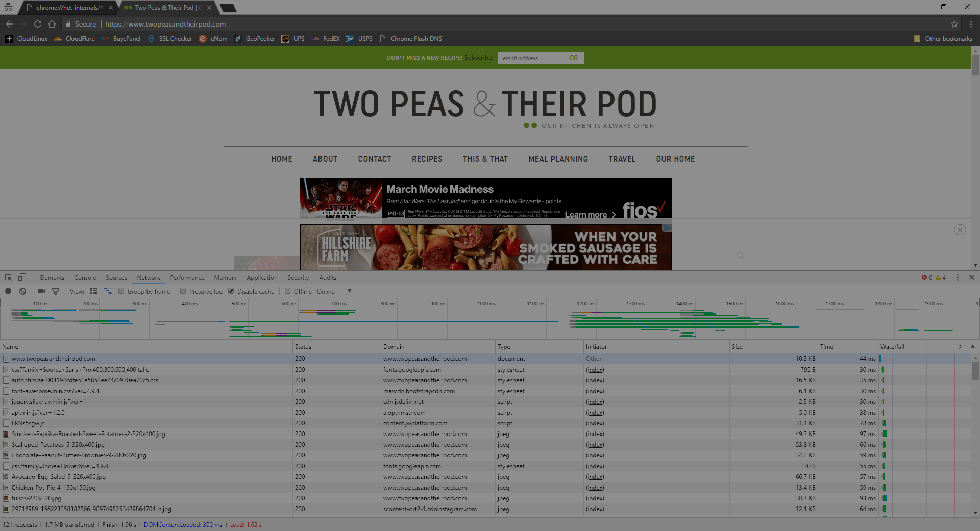Open the Console tab in DevTools
980x531 pixels.
(85, 278)
